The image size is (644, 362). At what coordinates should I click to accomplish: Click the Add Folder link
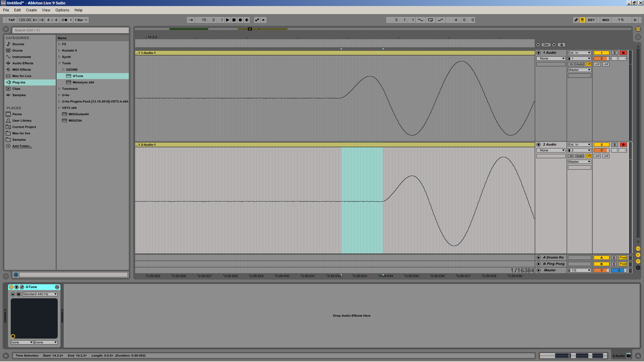coord(22,146)
